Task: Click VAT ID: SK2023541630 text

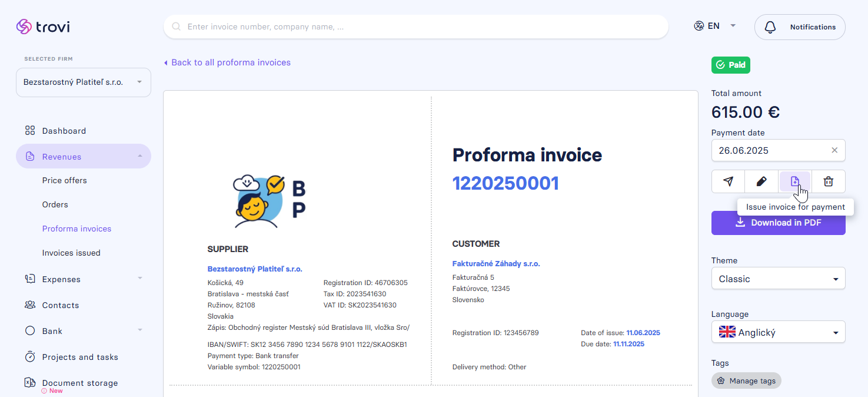Action: (x=360, y=305)
